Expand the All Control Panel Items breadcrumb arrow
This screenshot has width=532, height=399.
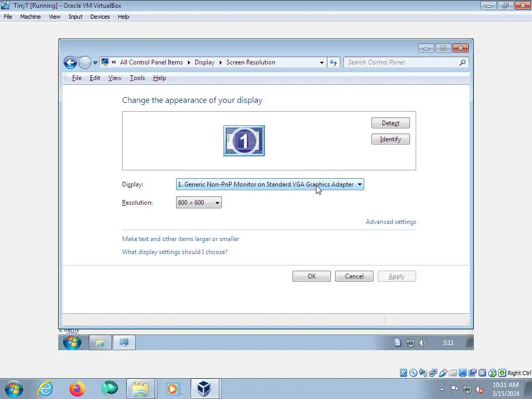[x=189, y=62]
